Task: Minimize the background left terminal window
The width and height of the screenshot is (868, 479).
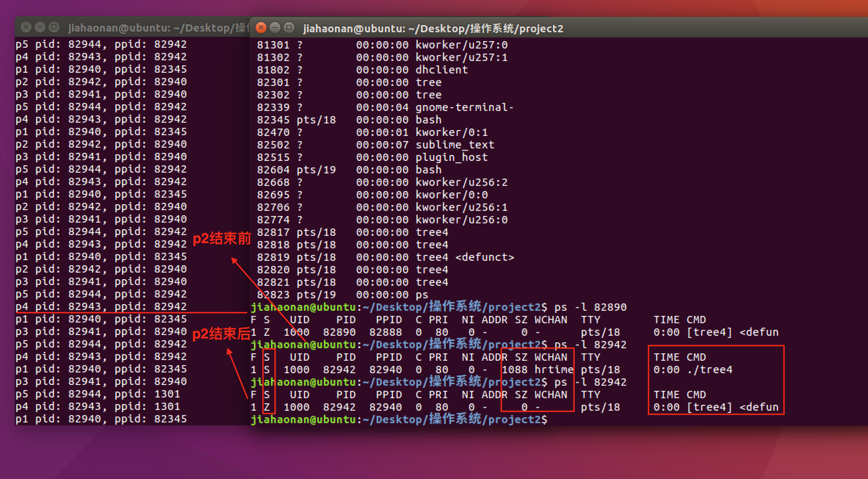Action: click(x=40, y=27)
